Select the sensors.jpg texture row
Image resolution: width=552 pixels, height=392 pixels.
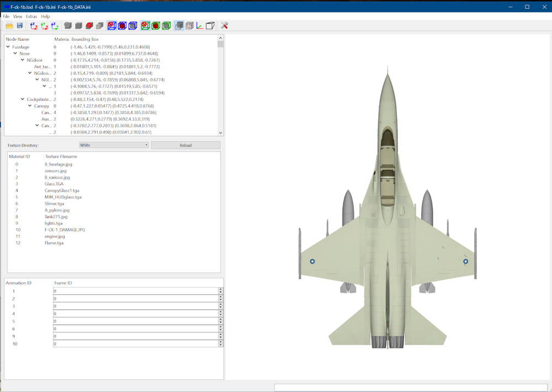(x=114, y=171)
